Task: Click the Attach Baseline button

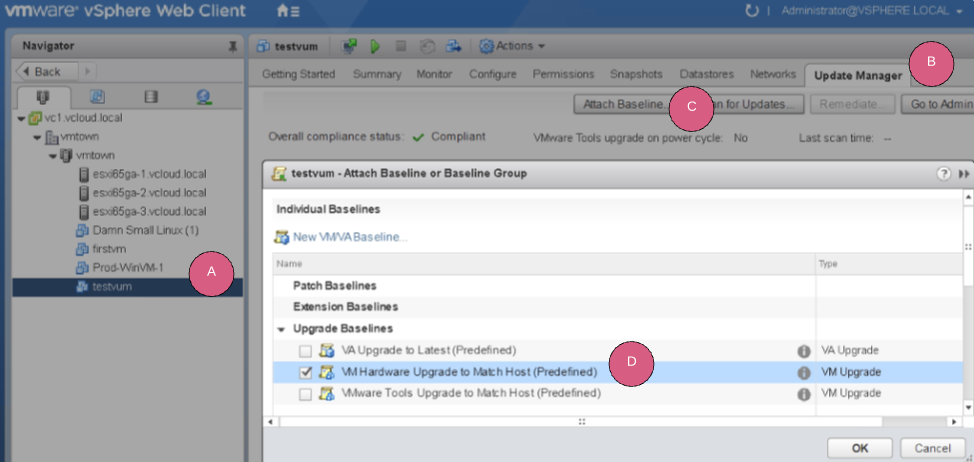Action: pos(624,104)
